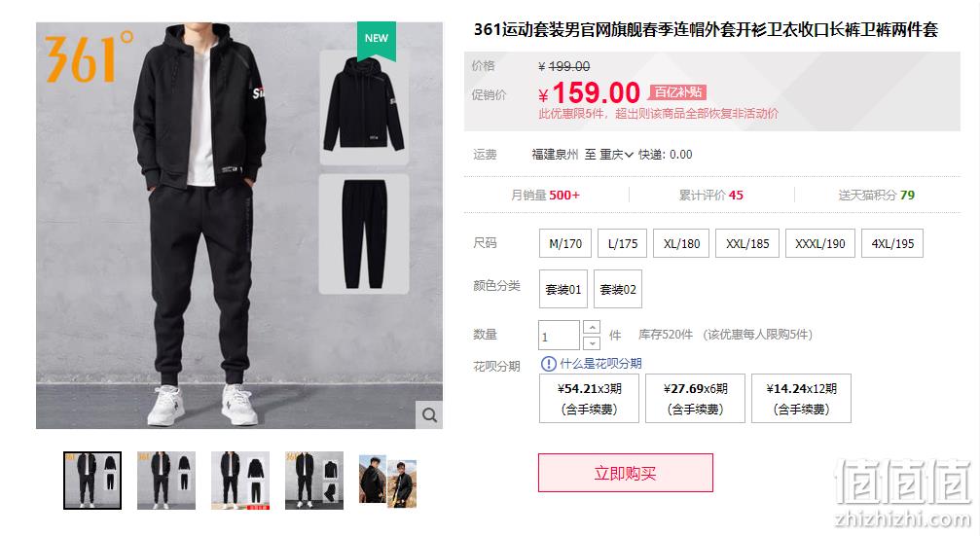Select color option 套装02
The image size is (980, 536).
[618, 289]
